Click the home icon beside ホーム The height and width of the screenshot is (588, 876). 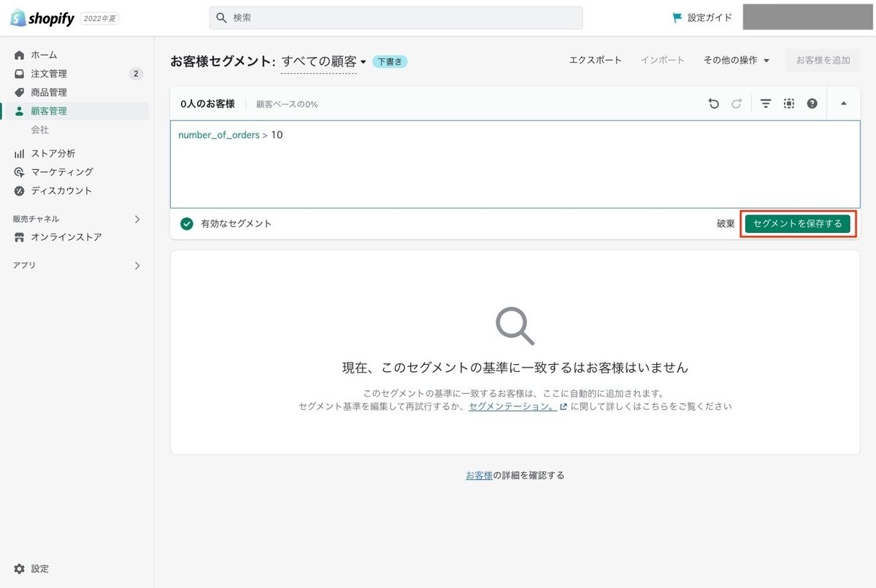point(20,55)
